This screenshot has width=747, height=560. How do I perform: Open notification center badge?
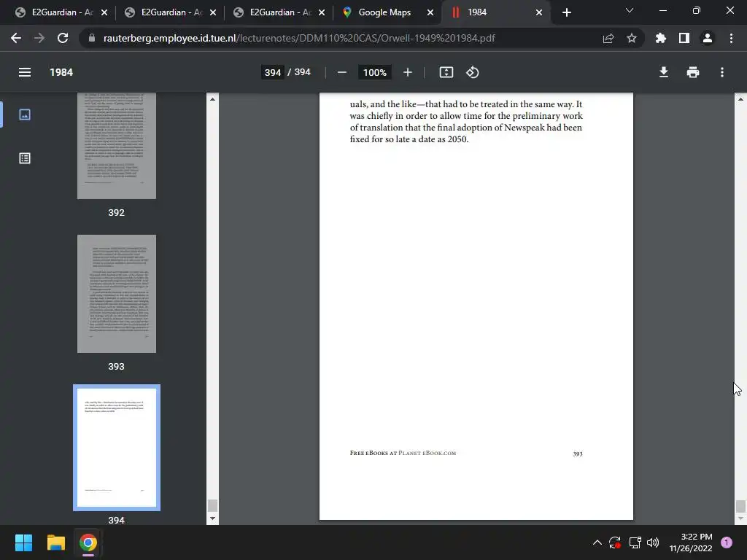[727, 542]
